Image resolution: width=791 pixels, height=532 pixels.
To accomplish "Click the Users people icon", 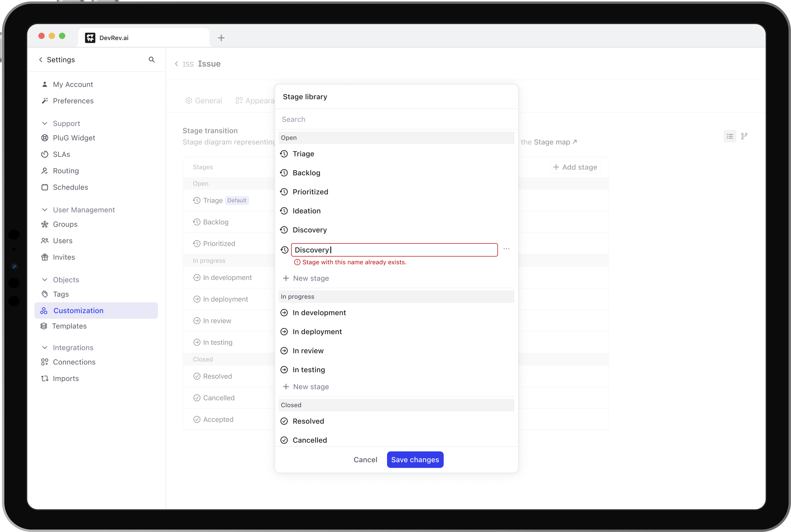I will click(x=44, y=241).
